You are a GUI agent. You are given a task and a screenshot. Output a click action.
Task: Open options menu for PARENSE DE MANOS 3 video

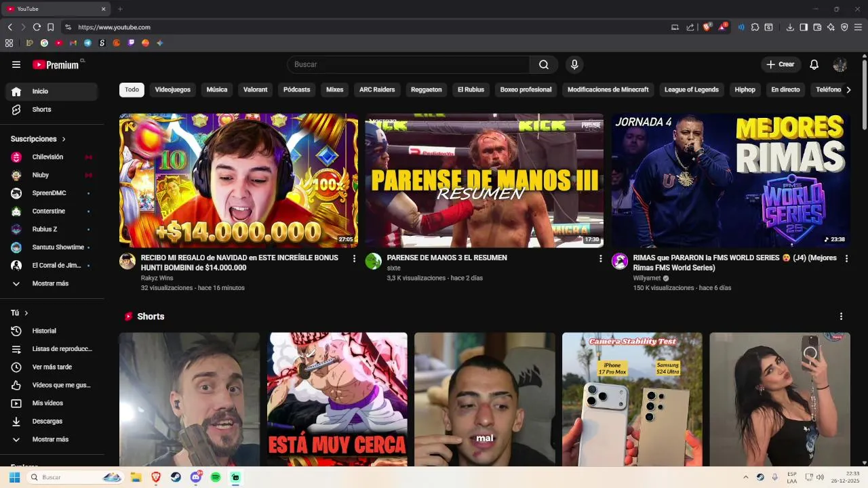coord(600,258)
